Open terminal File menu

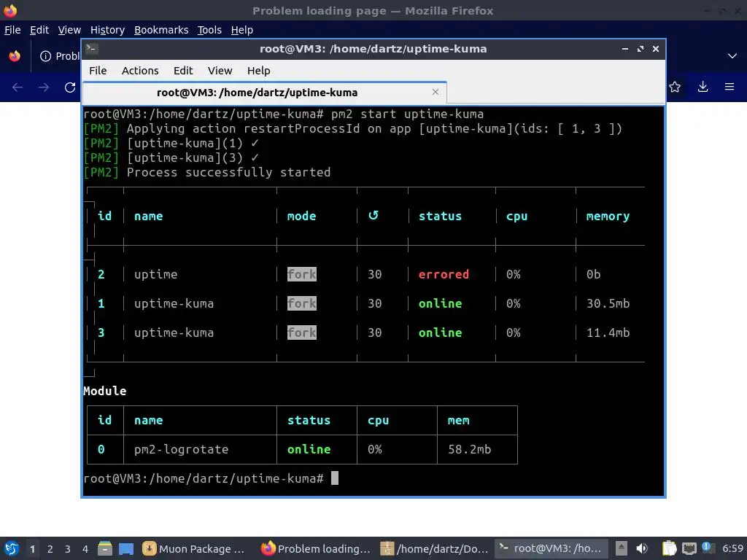point(98,71)
